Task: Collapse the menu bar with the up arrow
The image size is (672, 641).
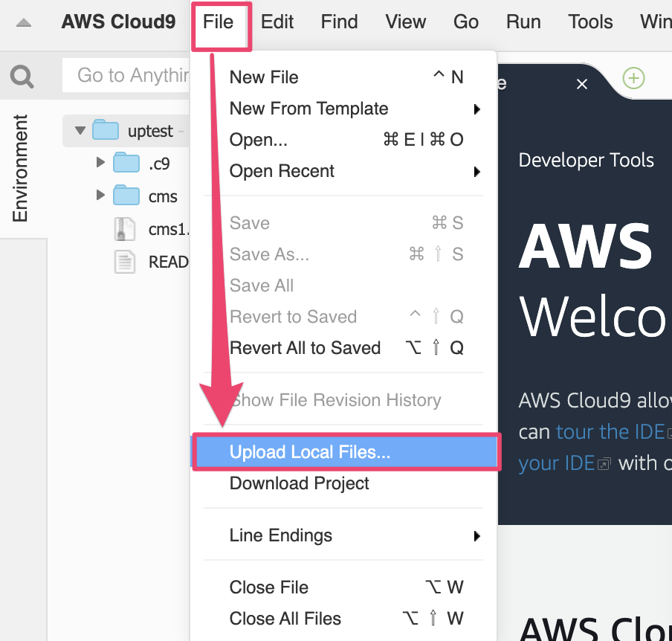Action: [24, 23]
